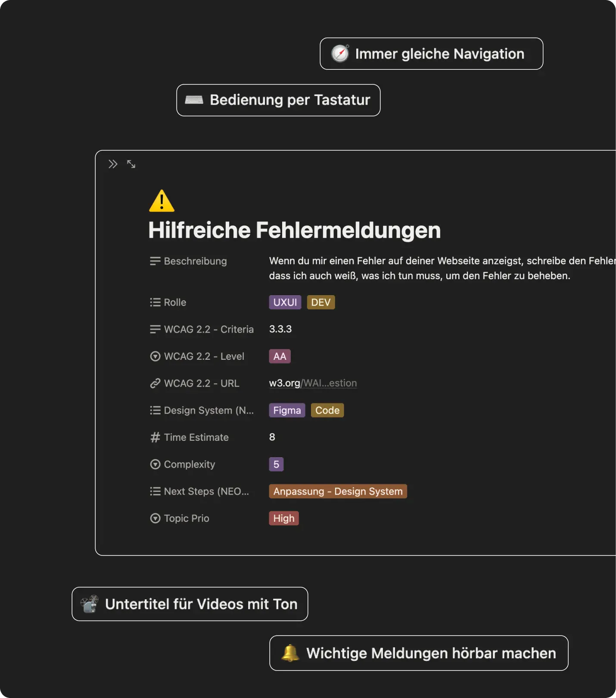Open the Untertitel für Videos mit Ton card

coord(190,604)
